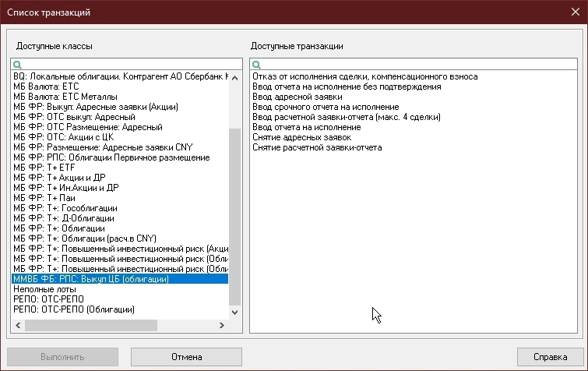588x371 pixels.
Task: Click the class list's up scroll arrow
Action: tap(234, 78)
